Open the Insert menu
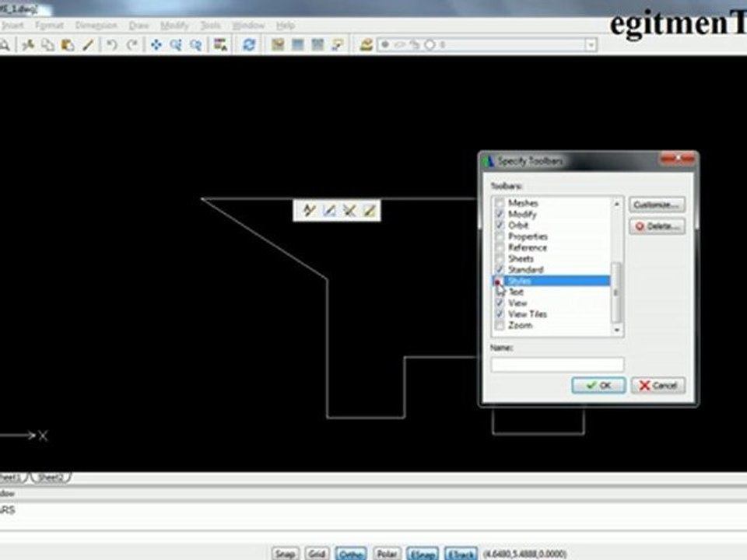The height and width of the screenshot is (560, 747). pyautogui.click(x=12, y=25)
